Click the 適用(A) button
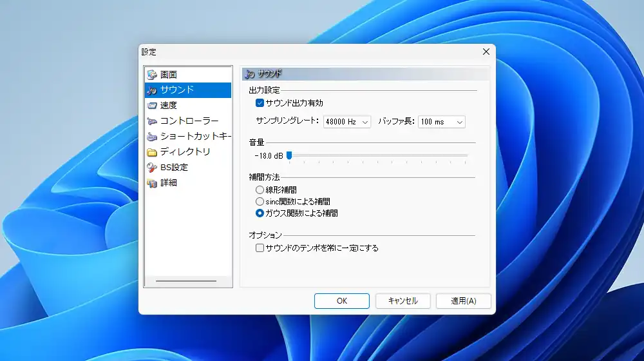Screen dimensions: 644x361 (463, 301)
